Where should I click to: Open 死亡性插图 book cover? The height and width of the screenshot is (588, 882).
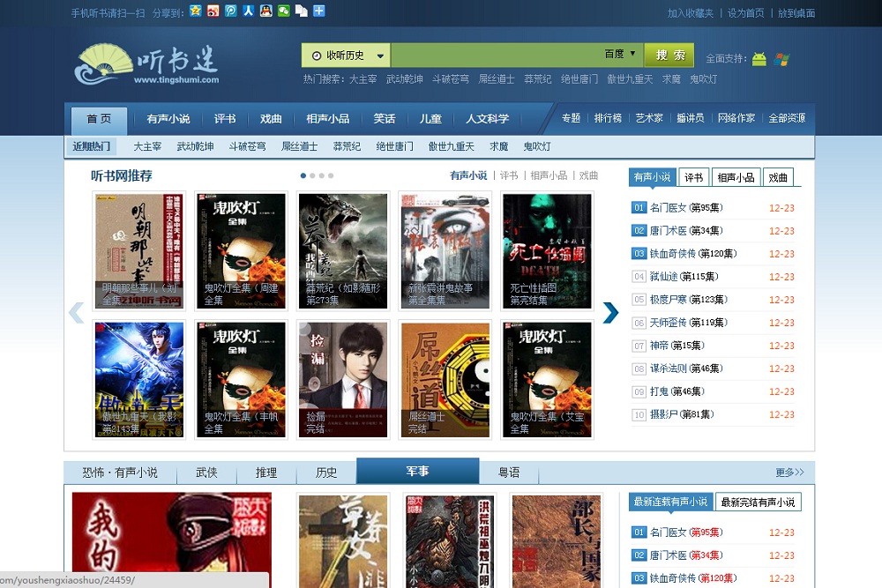pos(548,250)
